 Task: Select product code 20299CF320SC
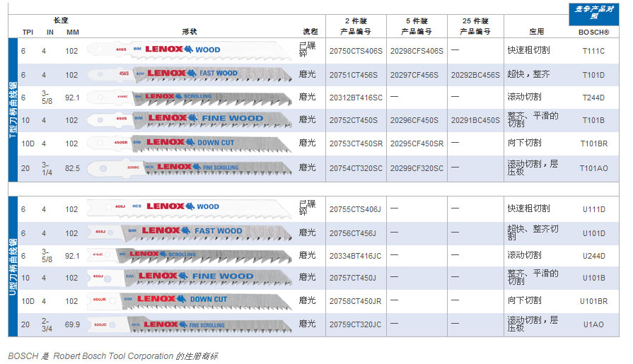pos(417,168)
